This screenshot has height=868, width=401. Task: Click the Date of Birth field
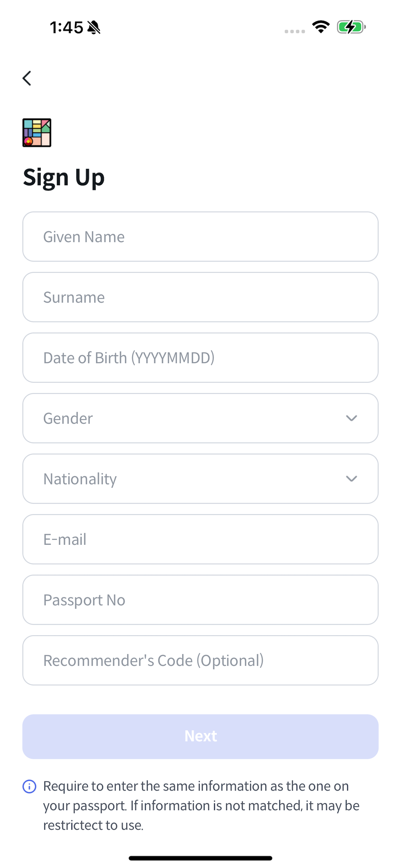pyautogui.click(x=200, y=357)
